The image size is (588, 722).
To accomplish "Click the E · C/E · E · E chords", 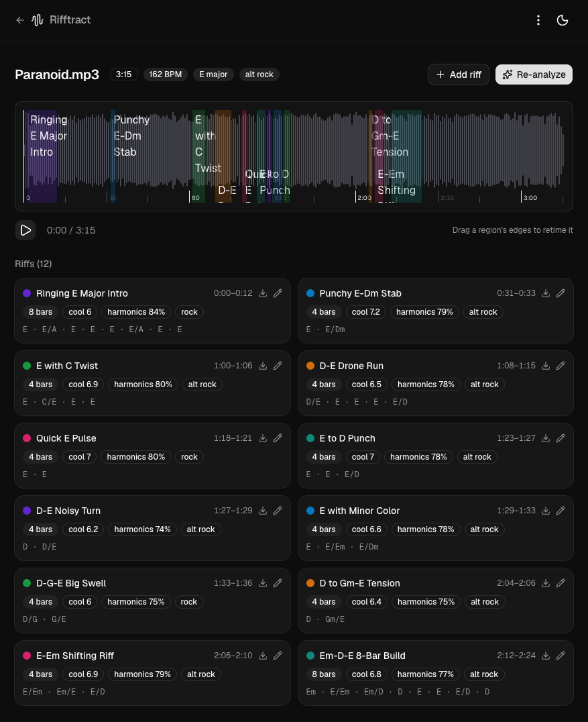I will click(59, 402).
